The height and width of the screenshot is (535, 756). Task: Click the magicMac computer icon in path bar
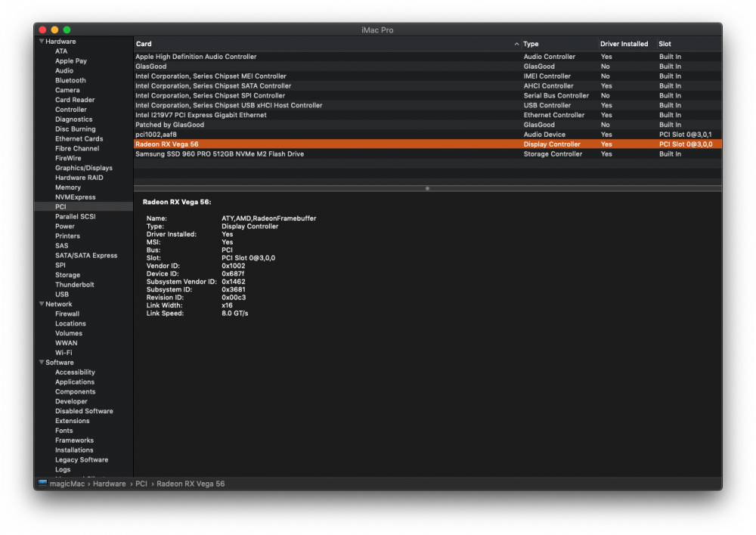(x=42, y=484)
